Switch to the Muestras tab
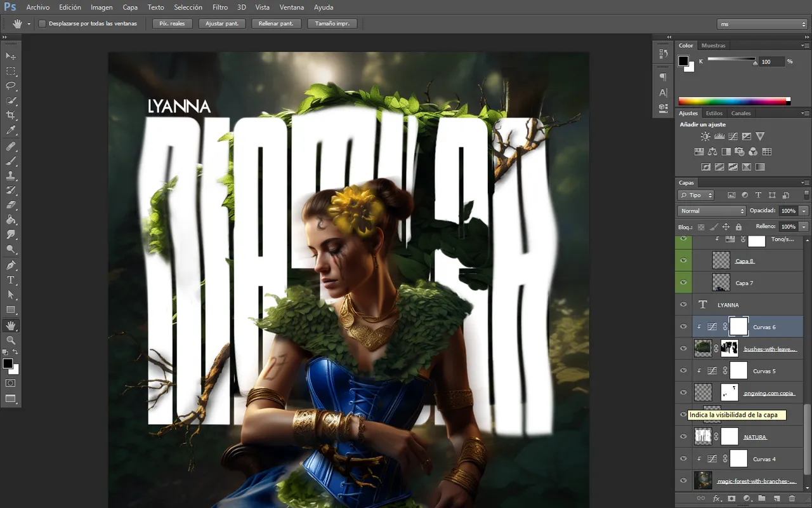 point(713,46)
